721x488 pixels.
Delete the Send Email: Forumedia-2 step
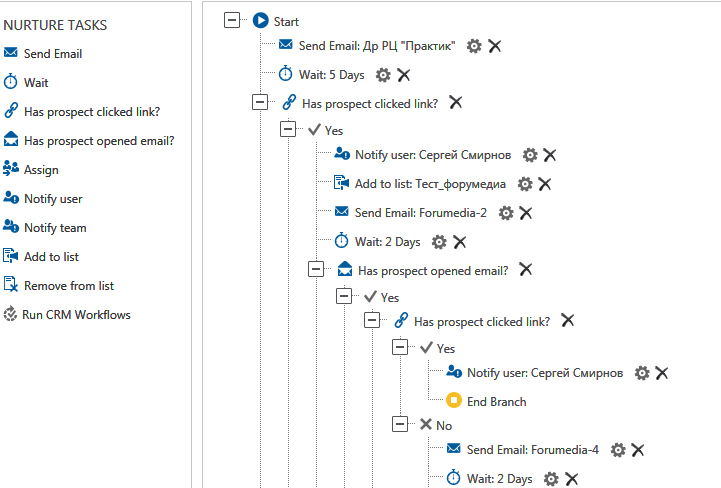(x=525, y=212)
